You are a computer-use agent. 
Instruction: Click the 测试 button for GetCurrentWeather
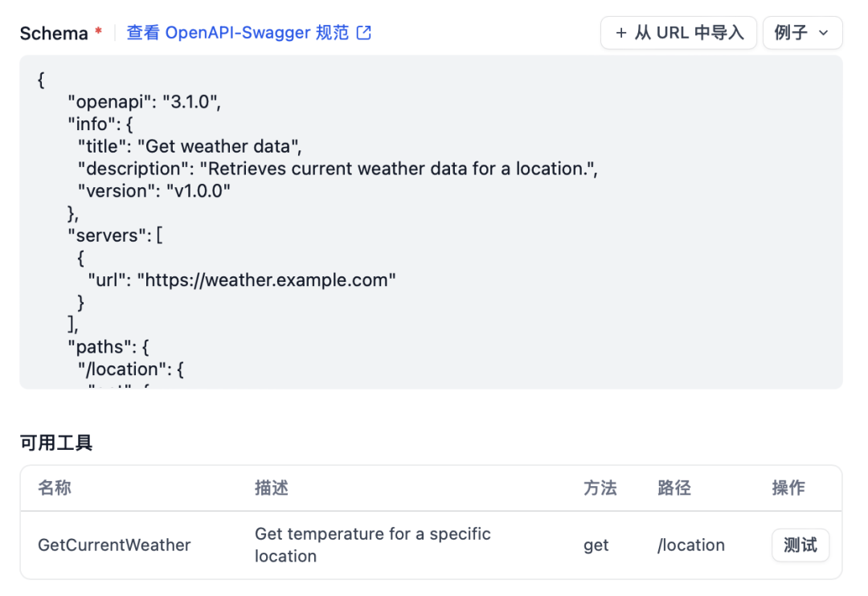tap(800, 545)
